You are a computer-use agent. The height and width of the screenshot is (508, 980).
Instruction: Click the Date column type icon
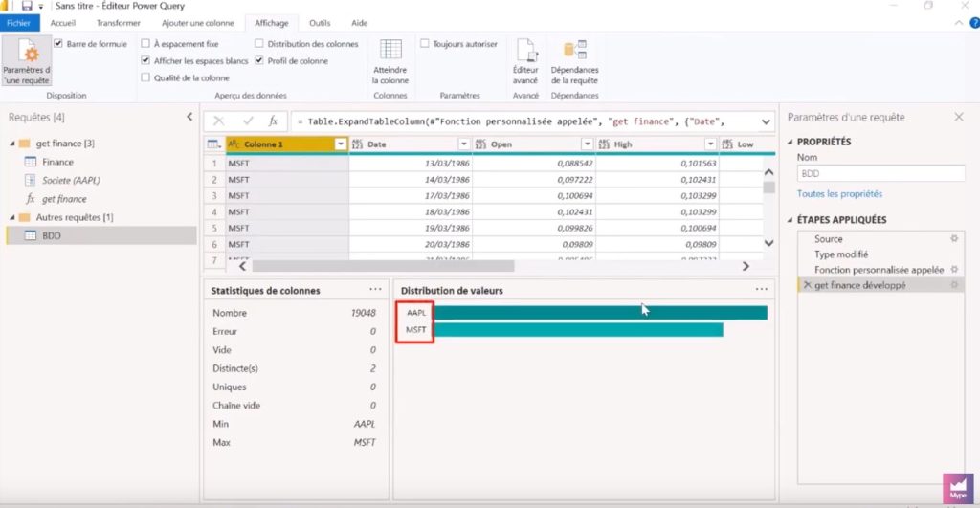click(358, 144)
